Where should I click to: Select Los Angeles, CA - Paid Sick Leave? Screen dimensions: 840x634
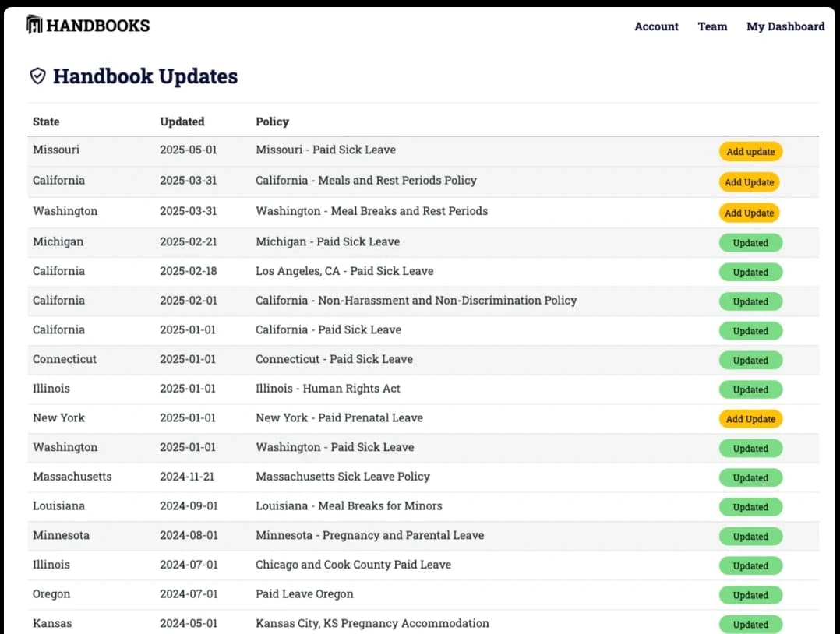click(344, 271)
